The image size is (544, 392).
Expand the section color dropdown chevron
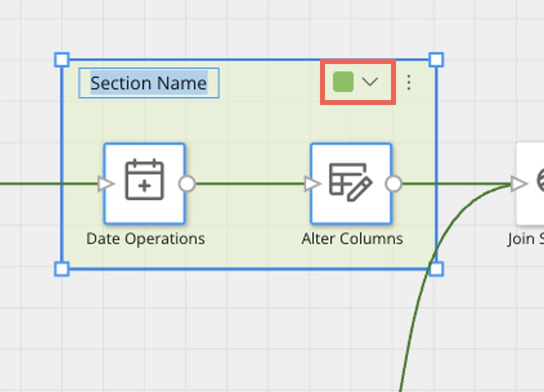coord(370,82)
